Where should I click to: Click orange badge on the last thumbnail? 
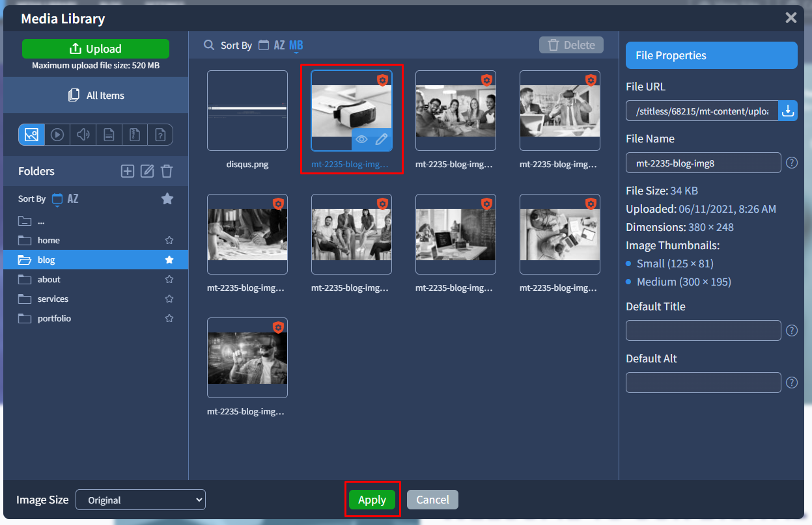[279, 327]
